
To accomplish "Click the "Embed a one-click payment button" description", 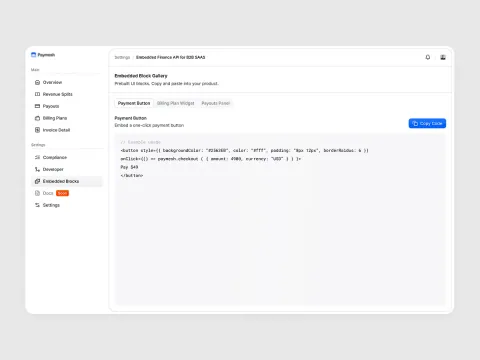I will coord(149,125).
